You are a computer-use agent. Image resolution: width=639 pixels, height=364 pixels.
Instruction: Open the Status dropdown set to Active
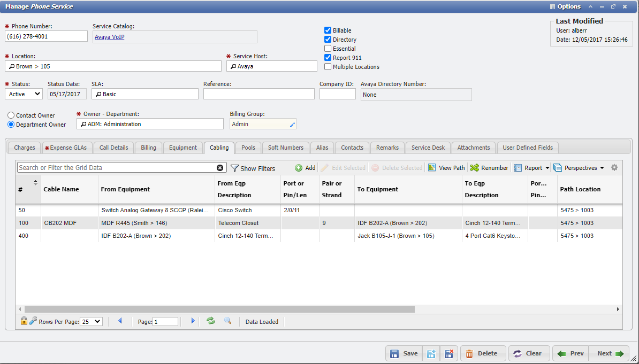(x=24, y=94)
